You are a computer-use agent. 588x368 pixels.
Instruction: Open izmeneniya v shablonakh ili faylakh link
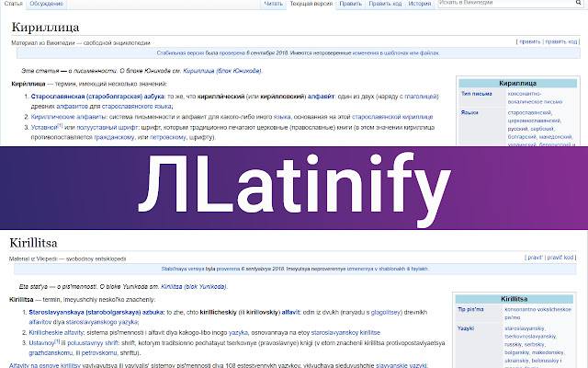point(388,269)
